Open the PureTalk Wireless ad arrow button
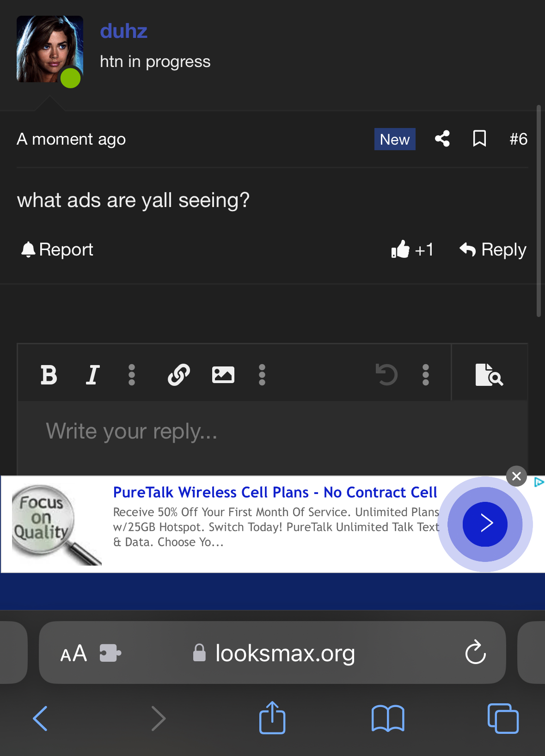The height and width of the screenshot is (756, 545). click(x=485, y=524)
